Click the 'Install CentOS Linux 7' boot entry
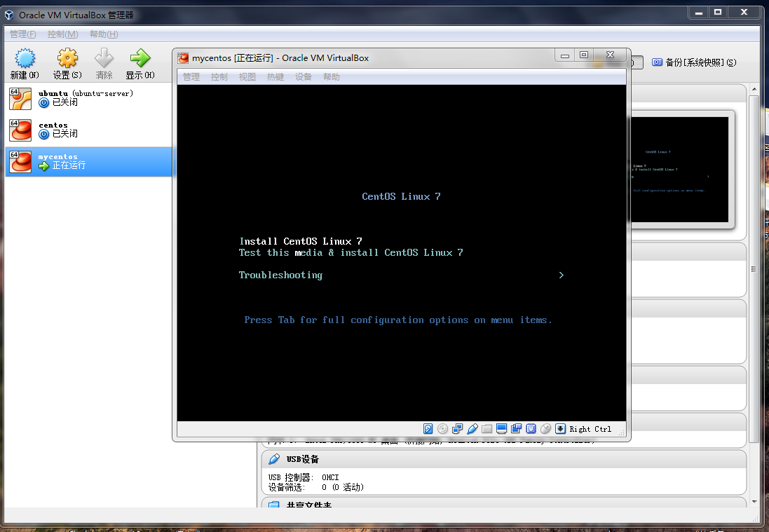769x532 pixels. [x=301, y=241]
